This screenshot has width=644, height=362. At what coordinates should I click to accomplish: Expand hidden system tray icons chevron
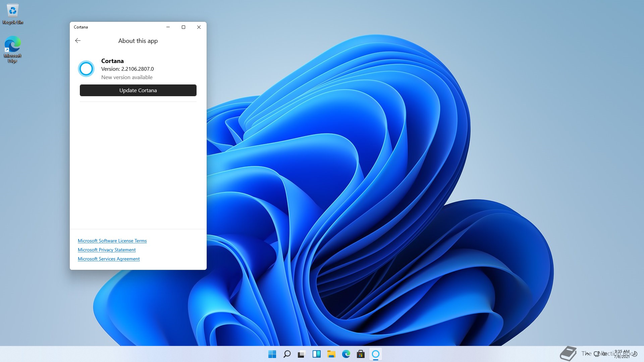[587, 354]
